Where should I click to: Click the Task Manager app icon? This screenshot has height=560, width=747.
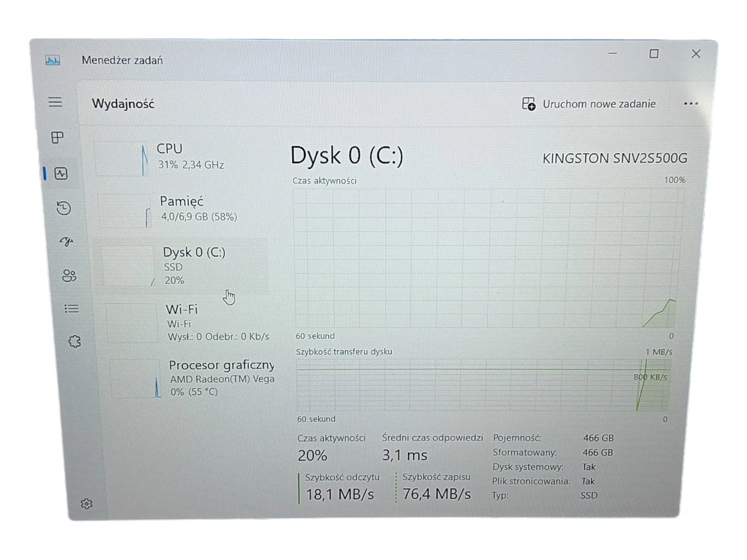click(x=53, y=60)
